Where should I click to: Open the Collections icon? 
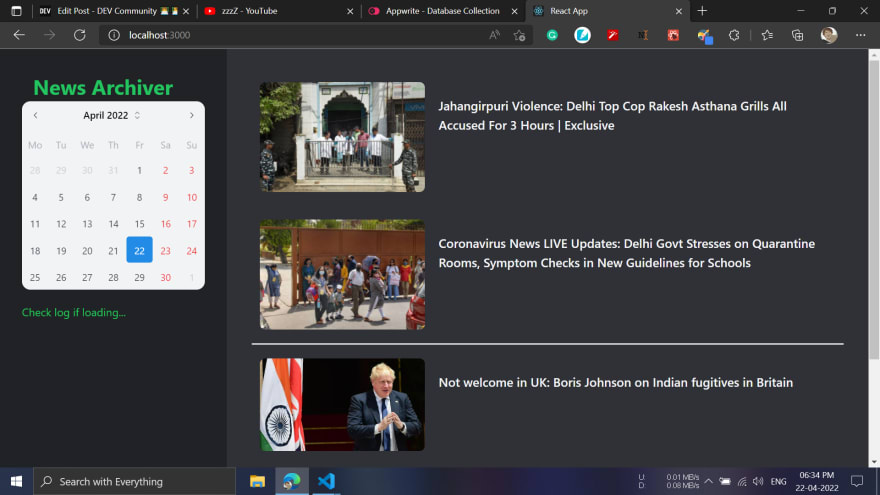point(798,35)
